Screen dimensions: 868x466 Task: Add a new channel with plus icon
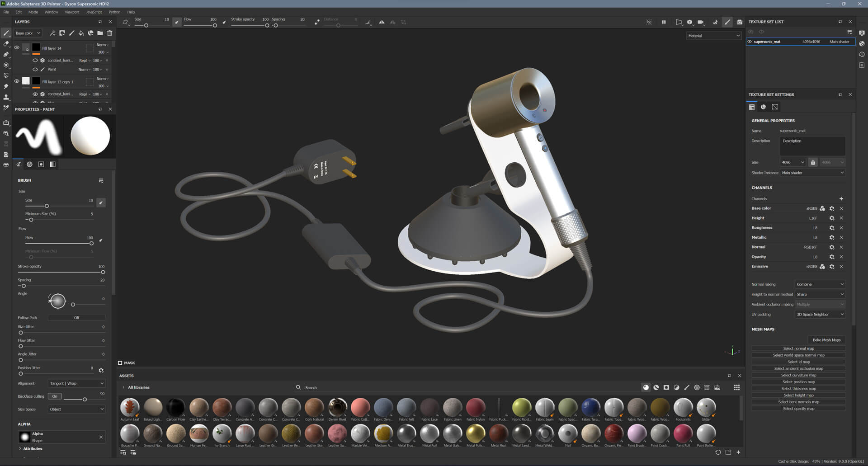click(x=841, y=199)
